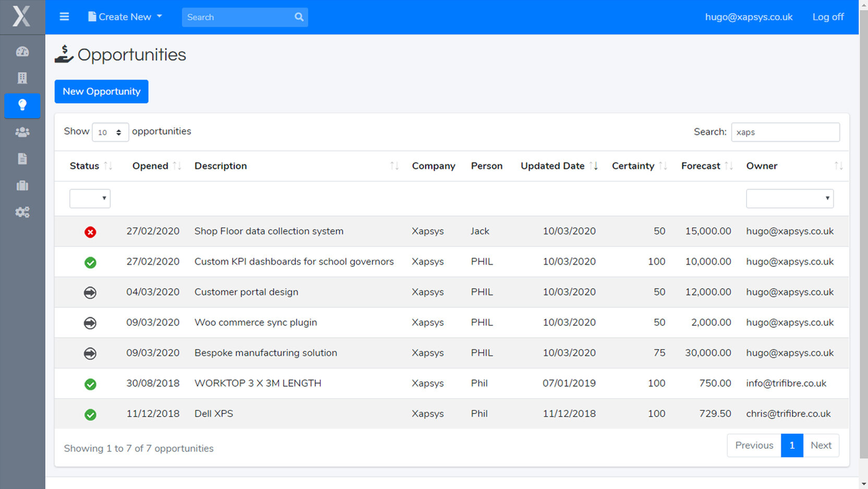Click the magnifier search icon in header
Viewport: 868px width, 489px height.
299,17
